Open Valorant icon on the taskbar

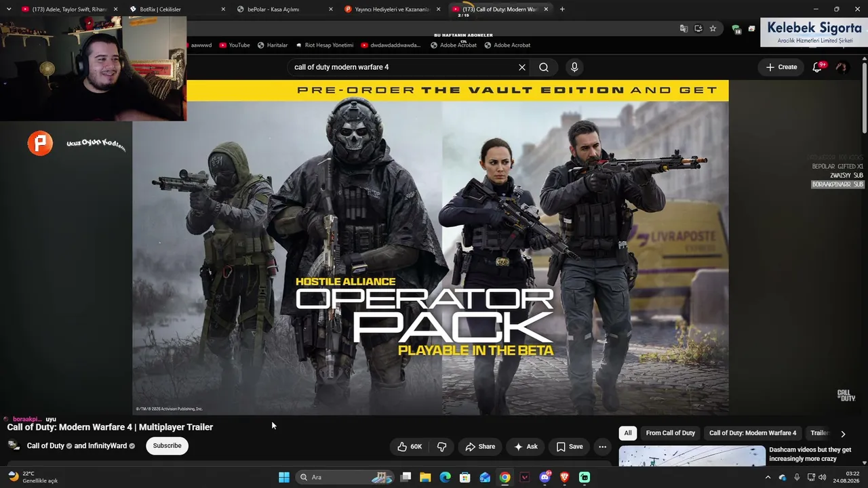click(x=525, y=477)
